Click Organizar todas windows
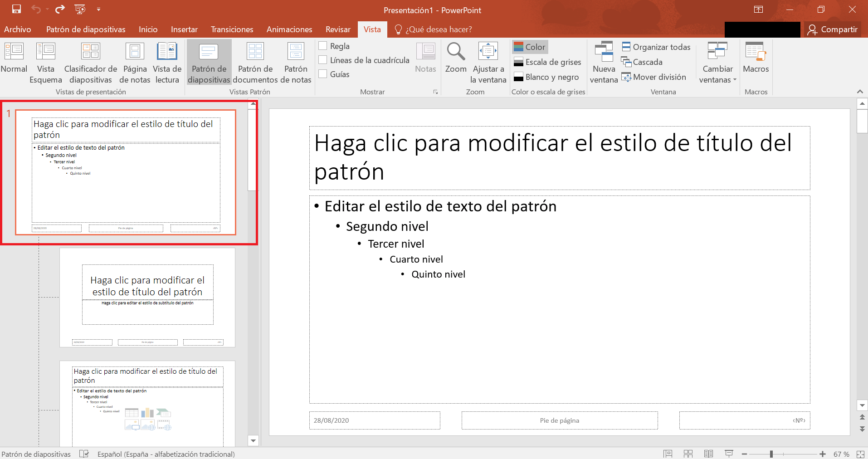The image size is (868, 459). click(x=656, y=47)
